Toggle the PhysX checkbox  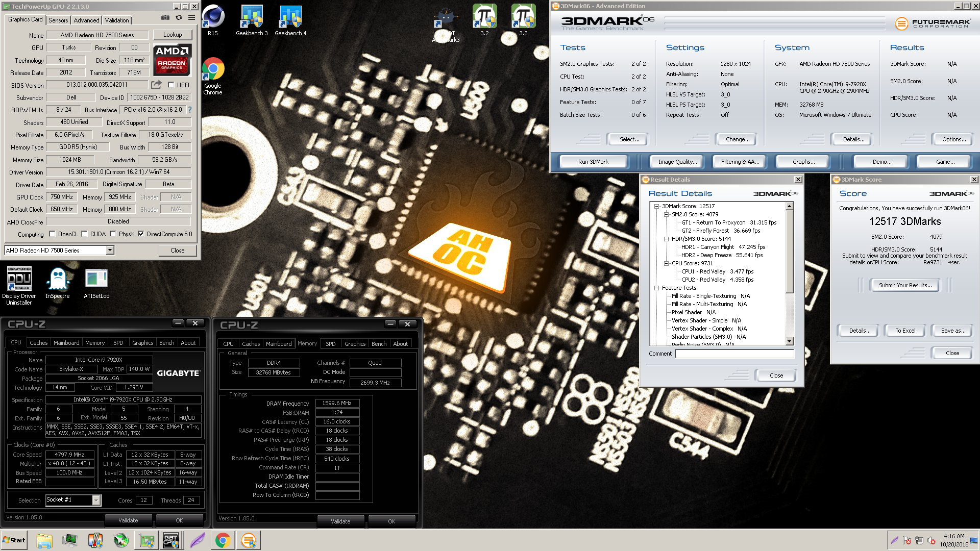[x=113, y=234]
